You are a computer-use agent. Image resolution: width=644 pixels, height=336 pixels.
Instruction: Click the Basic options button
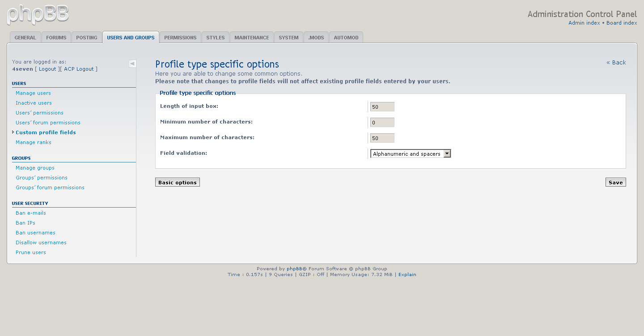[178, 183]
